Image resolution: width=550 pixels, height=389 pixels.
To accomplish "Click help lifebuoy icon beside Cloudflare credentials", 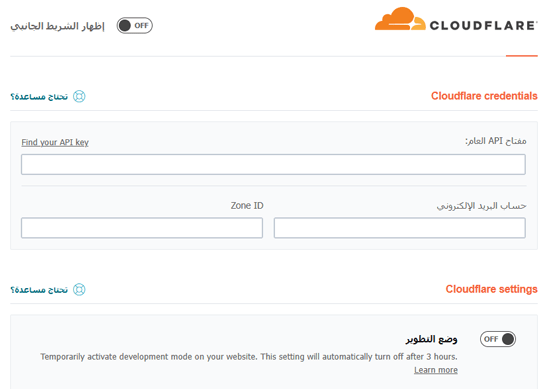I will pos(79,96).
